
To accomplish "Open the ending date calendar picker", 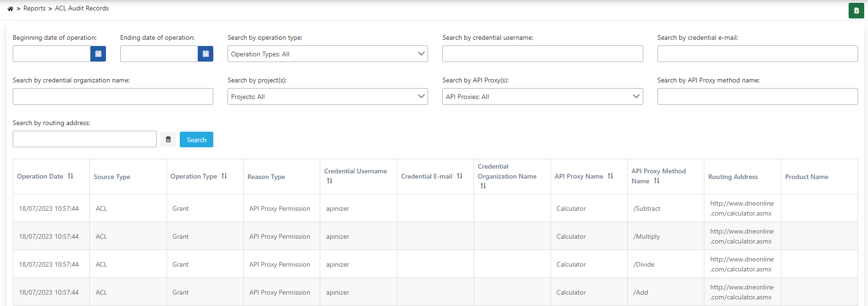I will tap(205, 54).
